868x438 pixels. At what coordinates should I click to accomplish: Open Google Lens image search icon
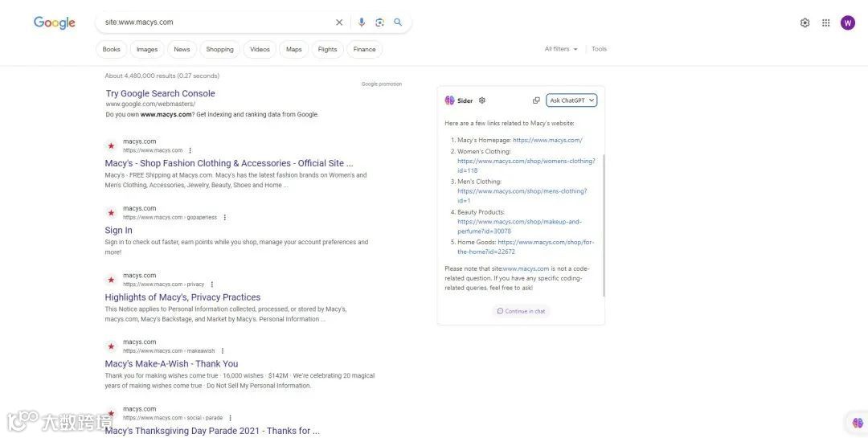[379, 23]
